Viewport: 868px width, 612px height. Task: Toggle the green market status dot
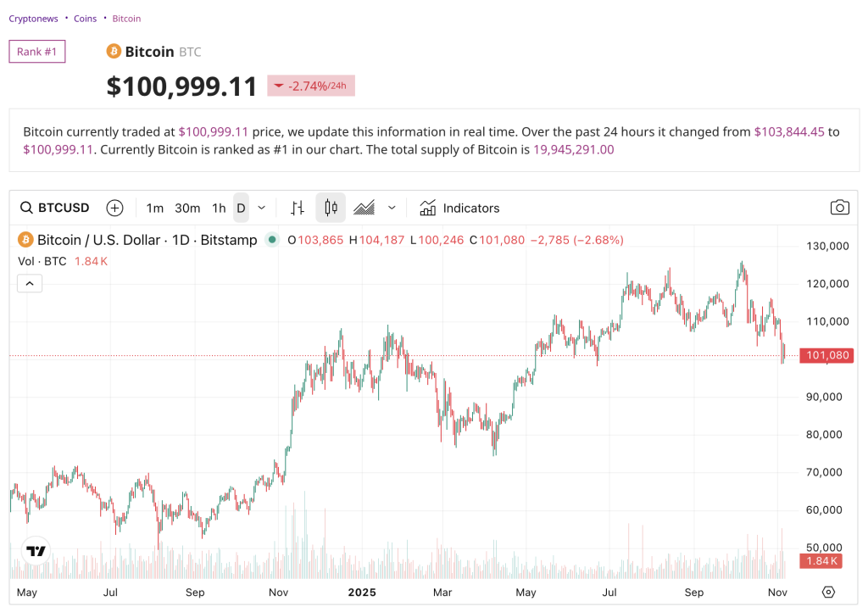coord(271,240)
